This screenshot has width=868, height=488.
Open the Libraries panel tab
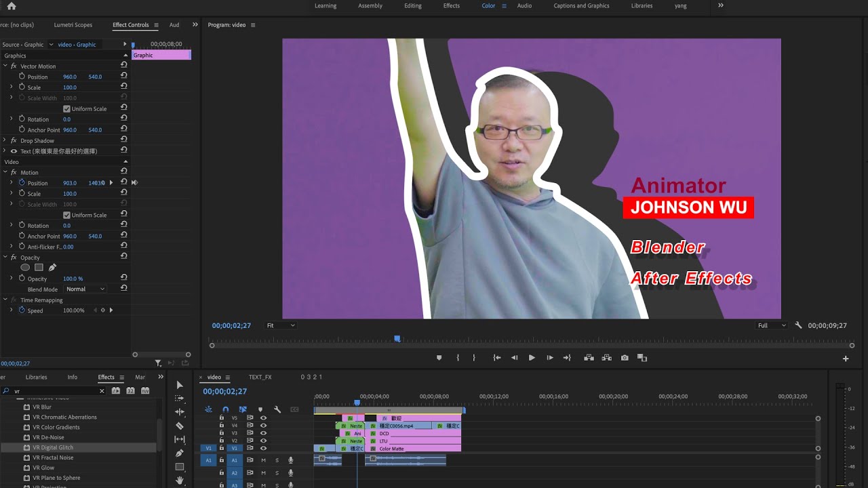[37, 377]
